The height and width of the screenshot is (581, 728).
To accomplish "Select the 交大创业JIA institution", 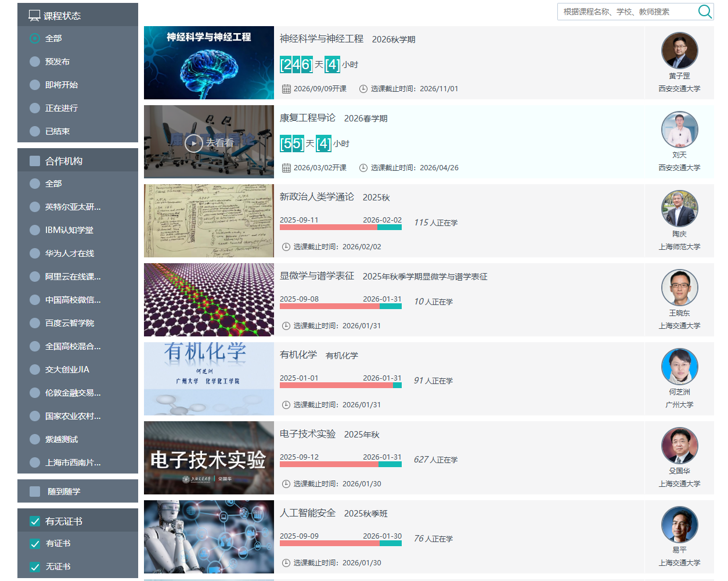I will tap(35, 370).
